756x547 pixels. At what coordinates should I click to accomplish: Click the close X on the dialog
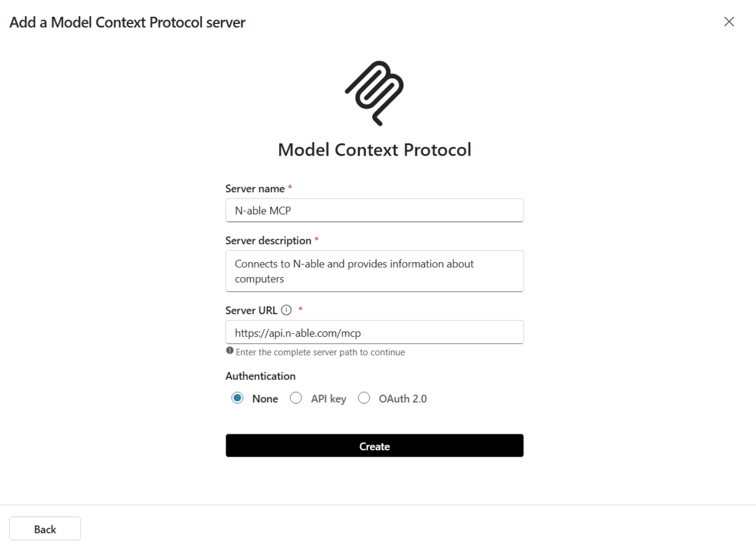click(730, 22)
